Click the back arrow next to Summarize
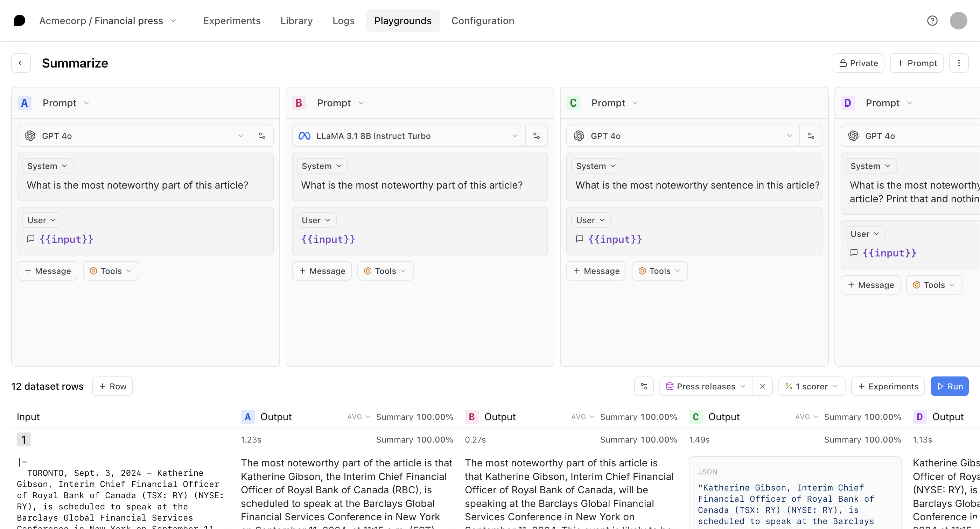Screen dimensions: 980x529 pyautogui.click(x=21, y=63)
